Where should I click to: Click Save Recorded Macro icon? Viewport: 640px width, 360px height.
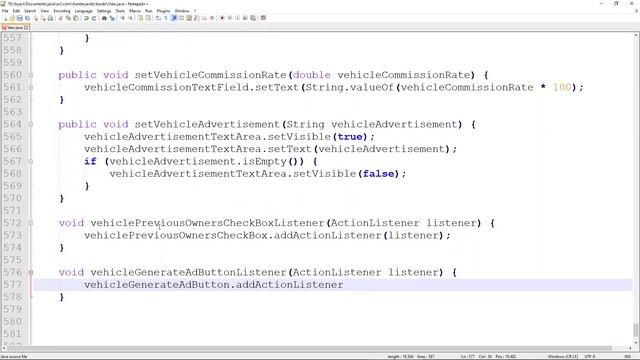click(x=253, y=18)
